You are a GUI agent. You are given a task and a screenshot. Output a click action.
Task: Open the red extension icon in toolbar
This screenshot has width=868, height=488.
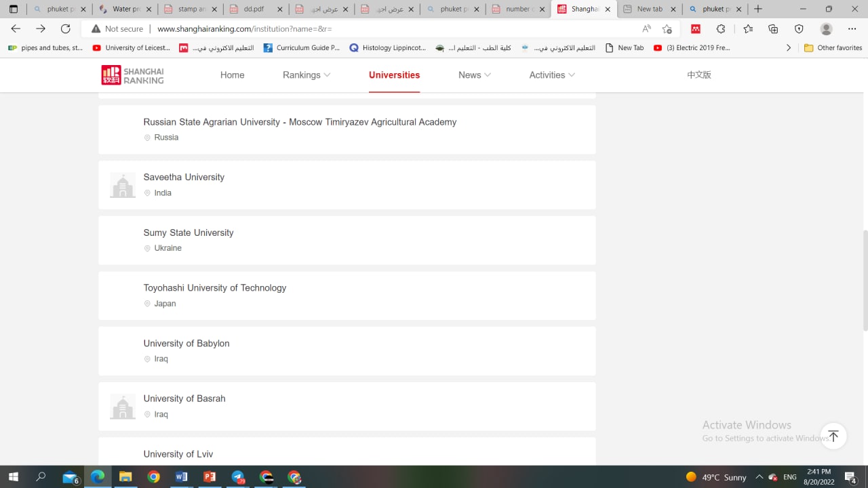[696, 29]
